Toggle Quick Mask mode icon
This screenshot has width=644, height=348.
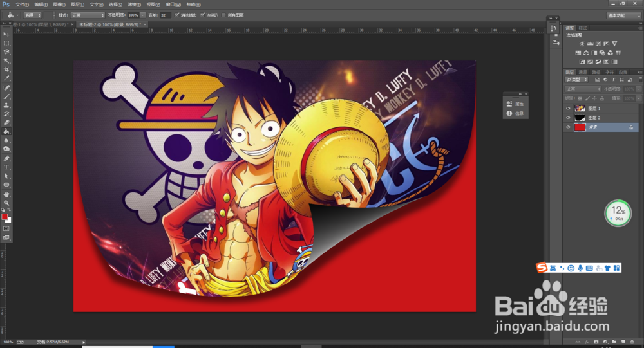coord(6,228)
